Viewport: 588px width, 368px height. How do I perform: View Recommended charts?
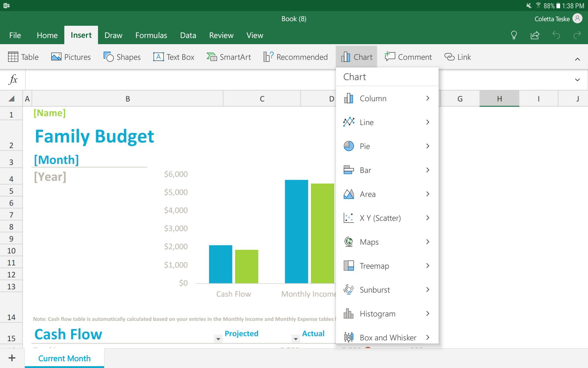[295, 57]
